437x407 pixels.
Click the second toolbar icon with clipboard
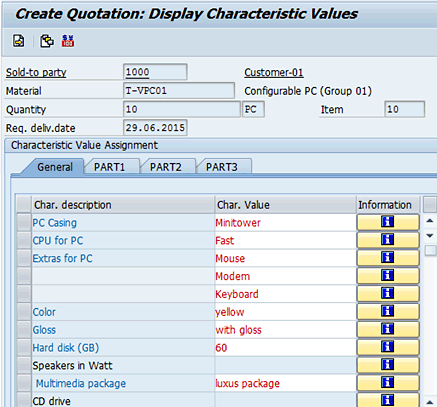(47, 41)
